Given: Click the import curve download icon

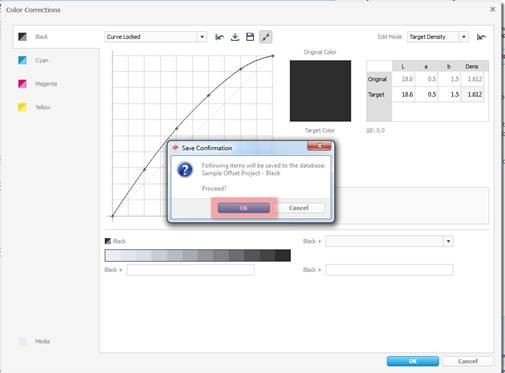Looking at the screenshot, I should click(x=235, y=37).
